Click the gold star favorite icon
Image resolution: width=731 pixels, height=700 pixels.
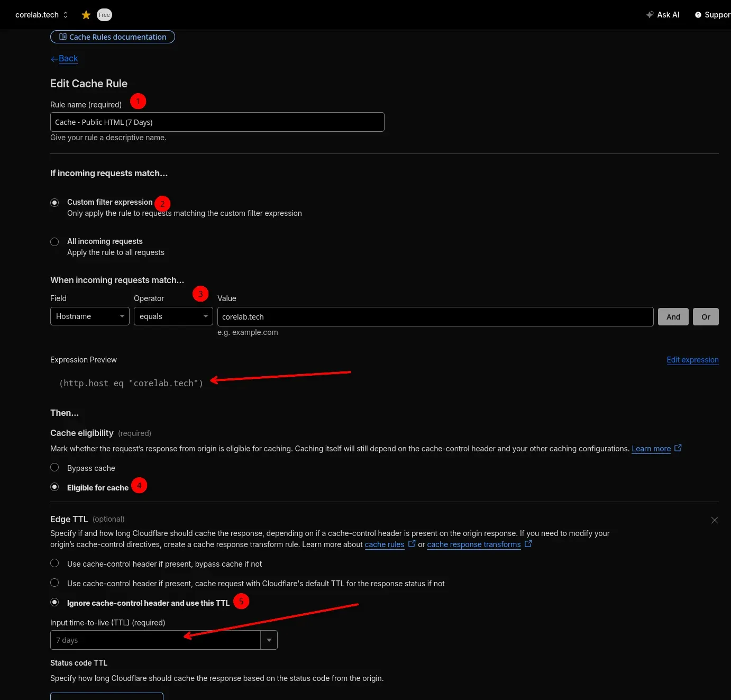tap(86, 15)
